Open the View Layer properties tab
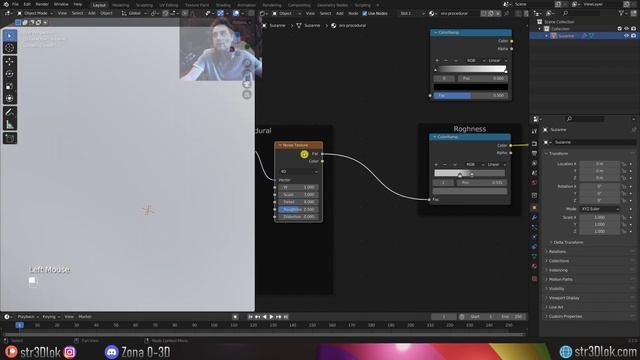 pyautogui.click(x=534, y=163)
